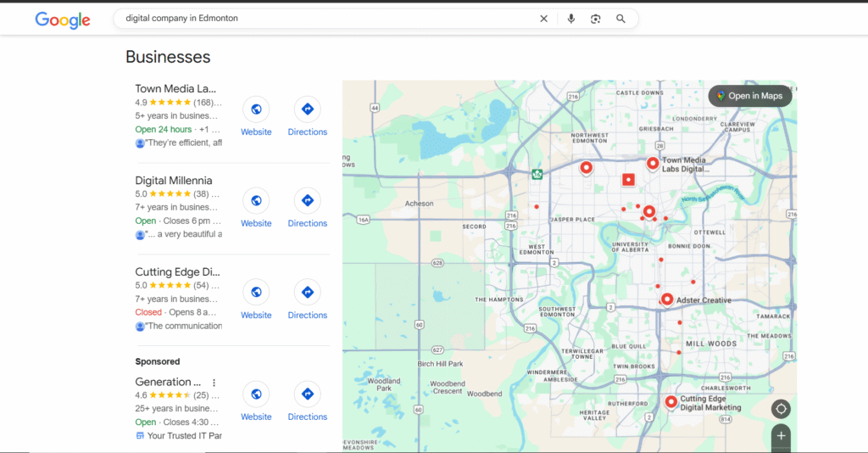Click 'Birch Hill Park' map label

(x=440, y=364)
